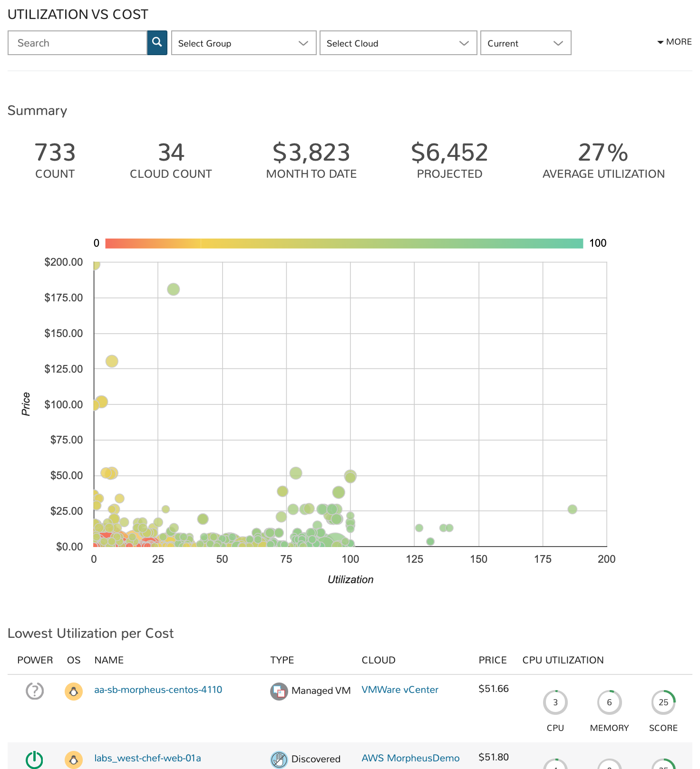The height and width of the screenshot is (769, 700).
Task: Select the chart bubble near 187 utilization
Action: (x=572, y=509)
